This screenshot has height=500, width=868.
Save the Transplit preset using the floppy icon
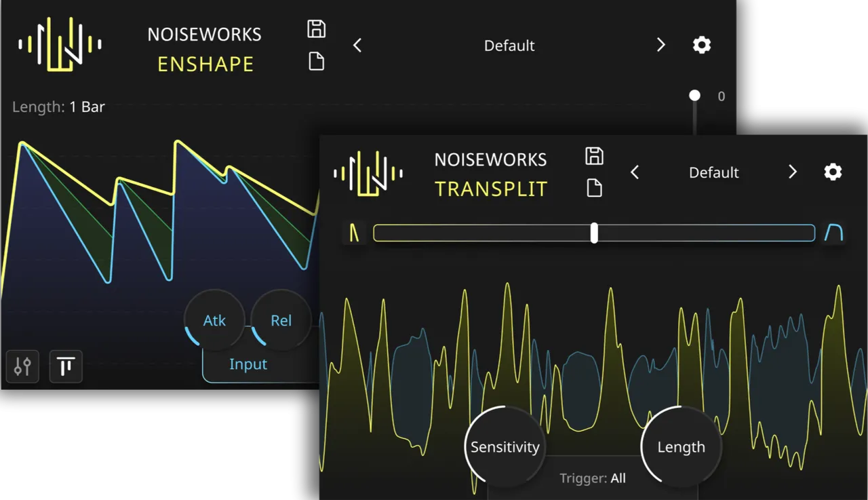(594, 156)
